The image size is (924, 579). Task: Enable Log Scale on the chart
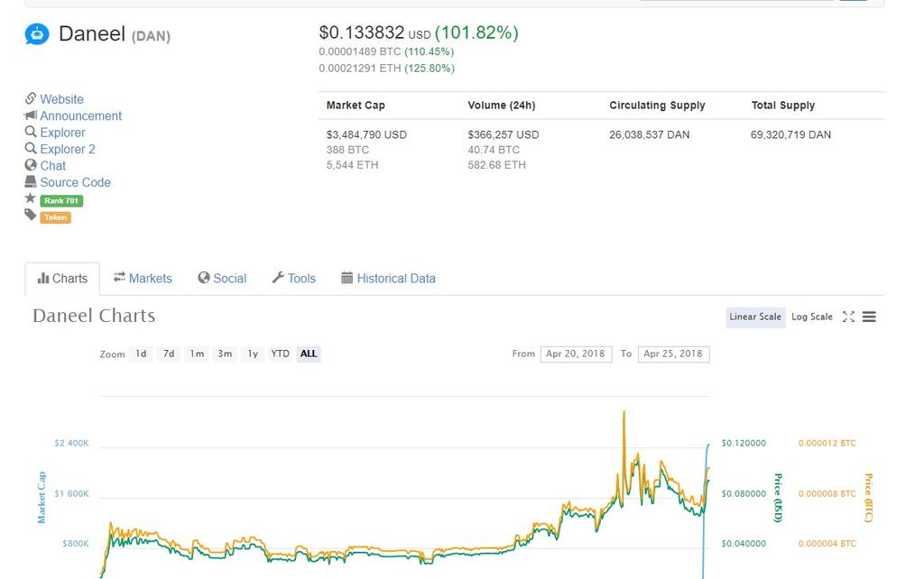click(x=812, y=317)
